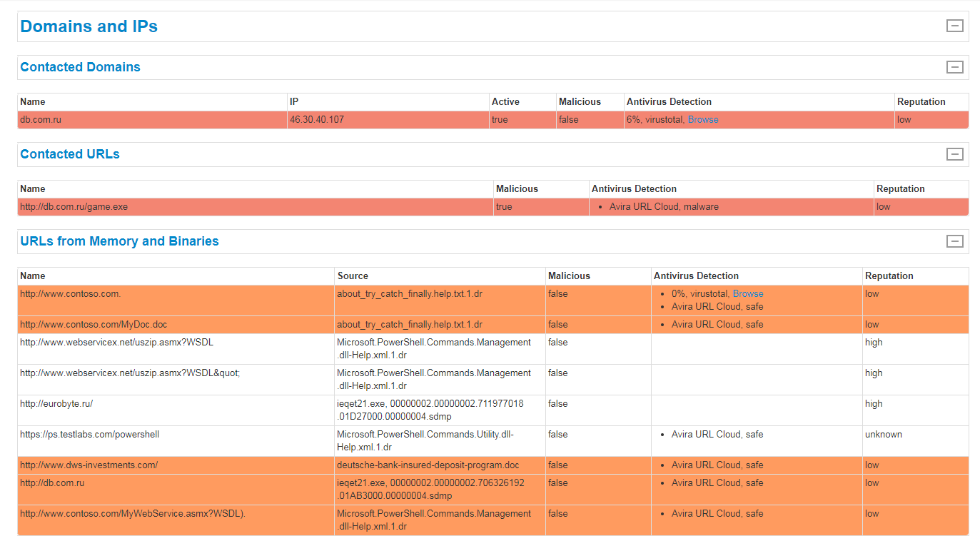Click the Domains and IPs heading
The image size is (980, 546).
[x=89, y=26]
